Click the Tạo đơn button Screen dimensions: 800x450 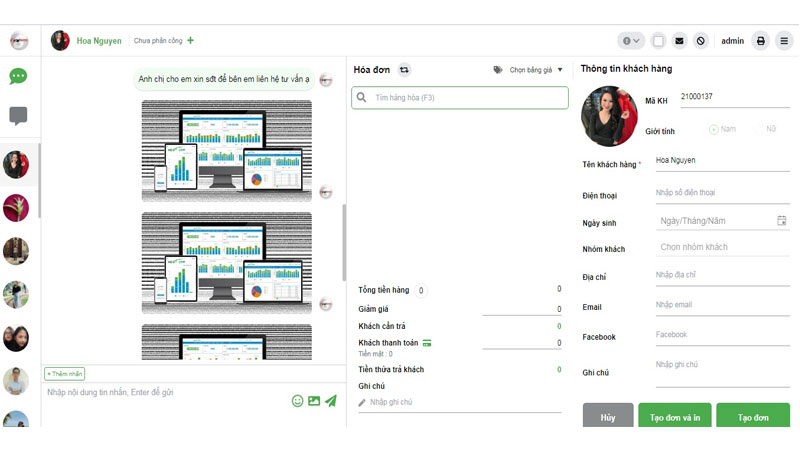(x=753, y=416)
